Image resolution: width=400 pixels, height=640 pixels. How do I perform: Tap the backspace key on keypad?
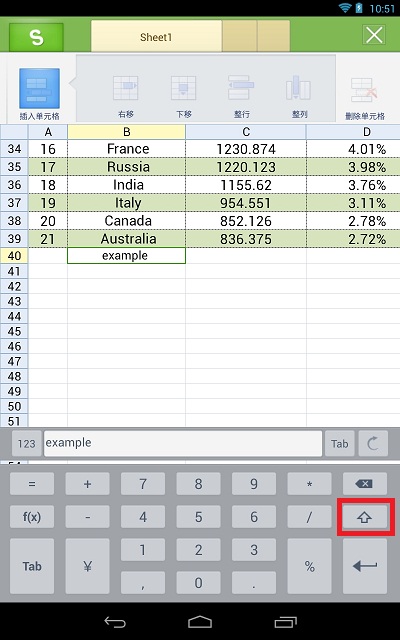[x=364, y=484]
